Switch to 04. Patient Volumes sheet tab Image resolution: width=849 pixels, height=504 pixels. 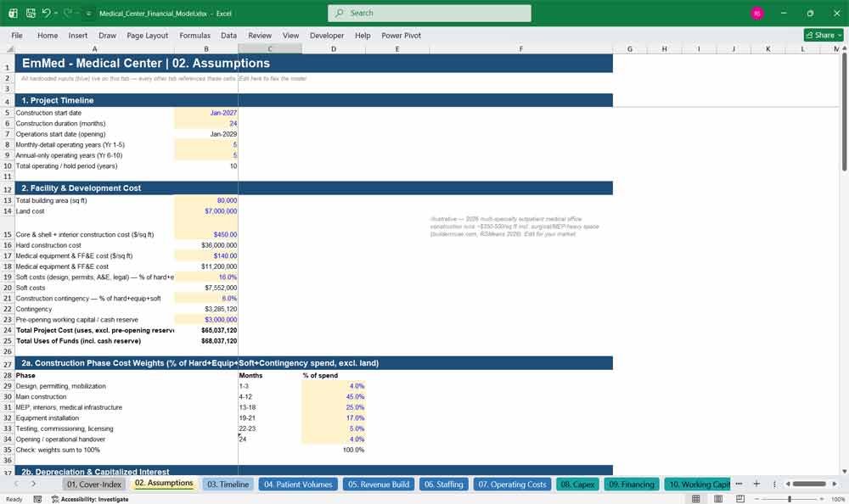[298, 484]
